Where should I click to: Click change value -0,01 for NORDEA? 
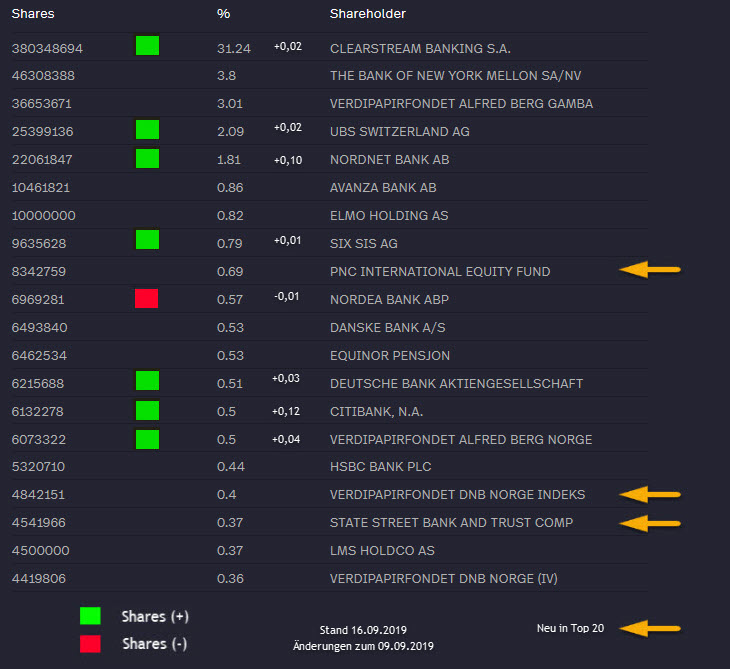point(286,296)
